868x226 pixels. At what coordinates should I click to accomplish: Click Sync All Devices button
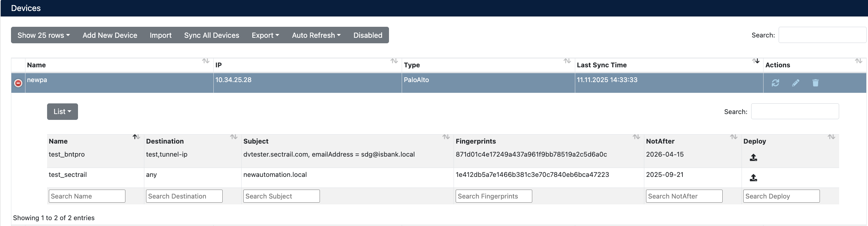211,35
